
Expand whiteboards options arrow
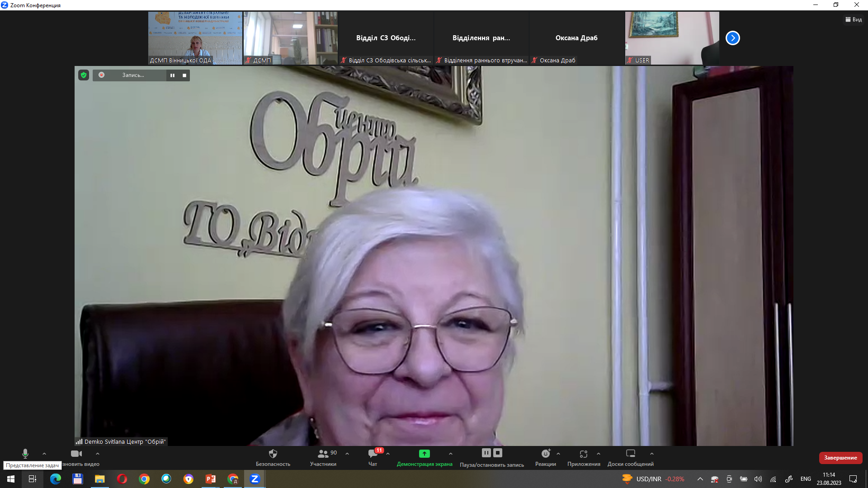pos(652,454)
